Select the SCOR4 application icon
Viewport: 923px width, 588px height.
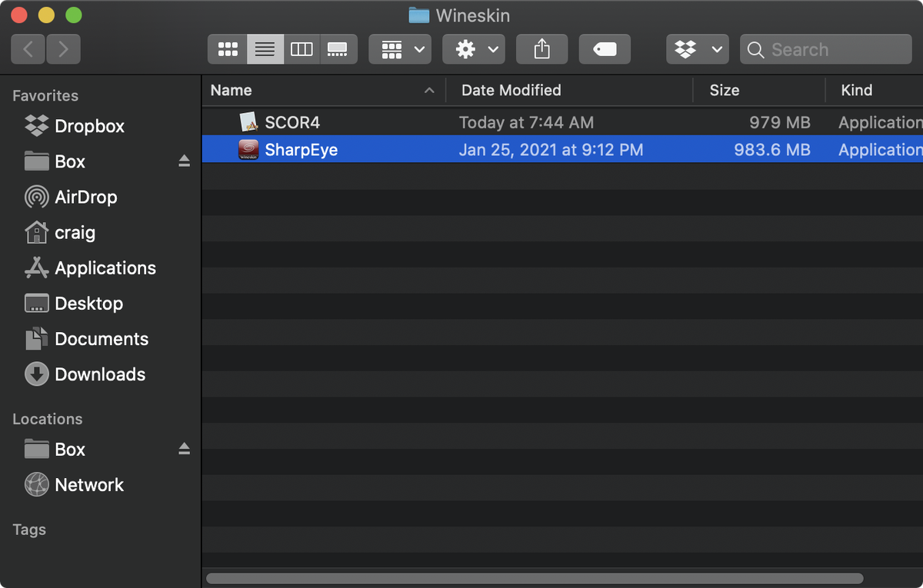coord(248,122)
